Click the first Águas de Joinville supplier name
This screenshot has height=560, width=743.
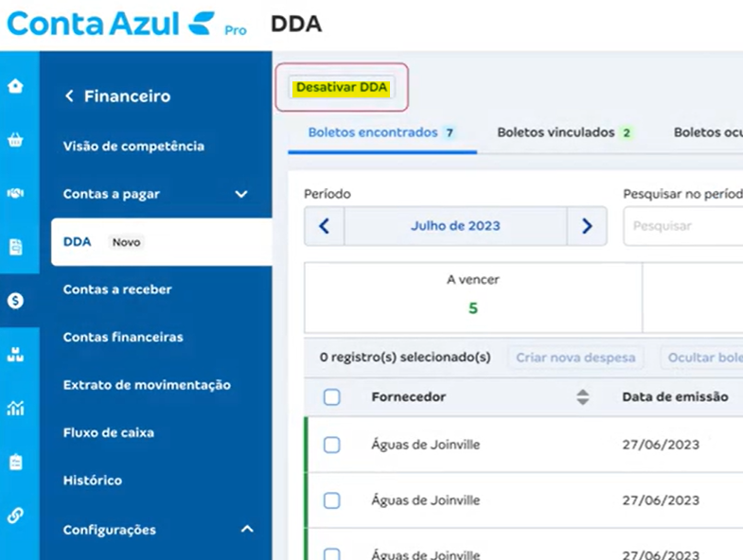point(426,445)
